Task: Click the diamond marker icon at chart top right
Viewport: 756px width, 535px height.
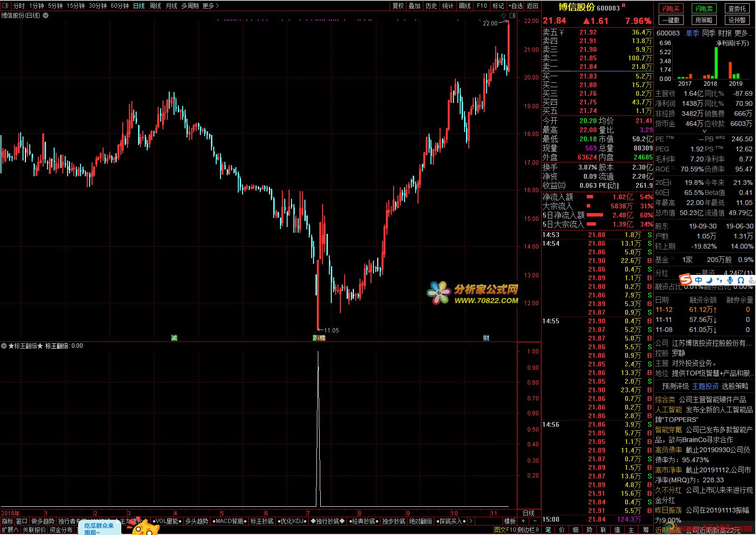Action: 504,16
